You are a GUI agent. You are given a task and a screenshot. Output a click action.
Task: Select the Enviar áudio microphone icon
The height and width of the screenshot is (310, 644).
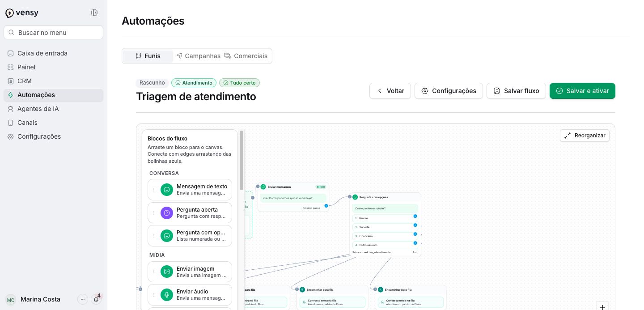click(x=167, y=295)
